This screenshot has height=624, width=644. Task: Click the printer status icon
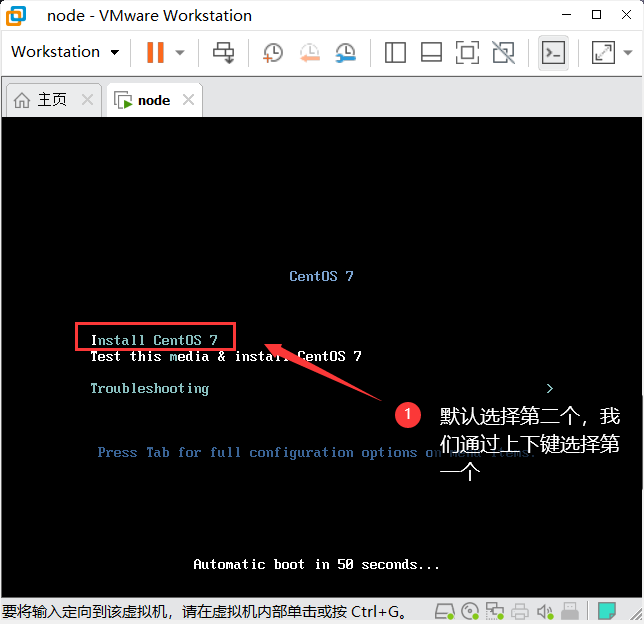point(520,611)
